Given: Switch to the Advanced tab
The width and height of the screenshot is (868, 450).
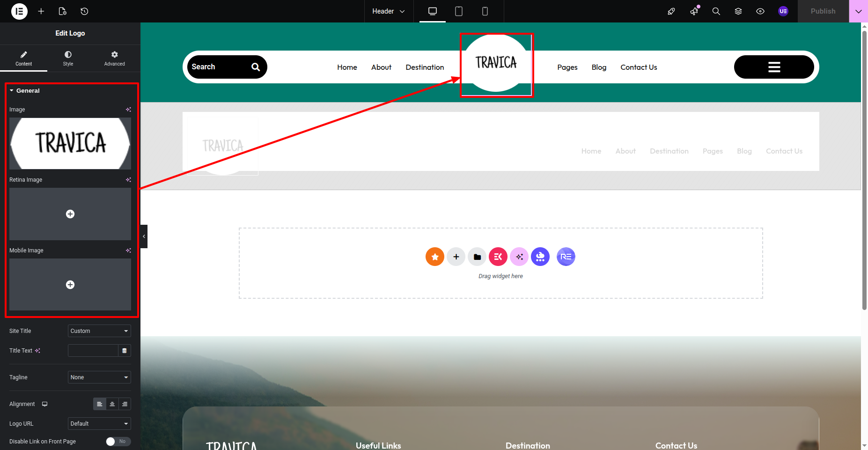Looking at the screenshot, I should [114, 59].
